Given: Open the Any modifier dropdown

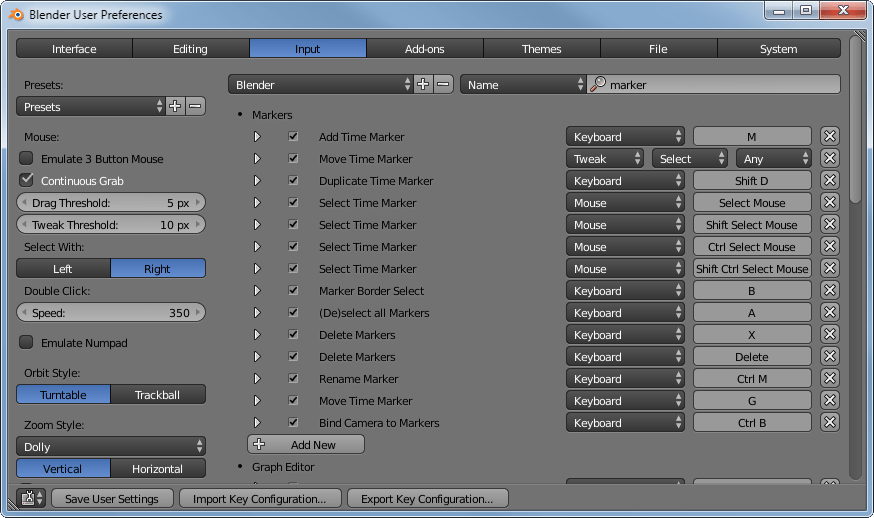Looking at the screenshot, I should pos(774,159).
